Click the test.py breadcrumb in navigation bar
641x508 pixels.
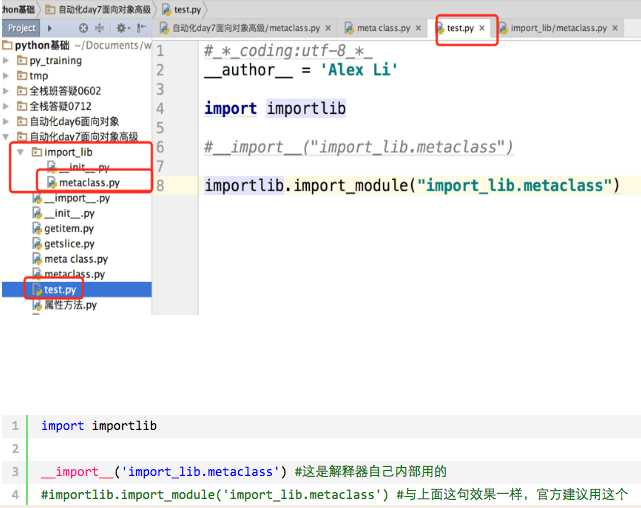pos(182,9)
